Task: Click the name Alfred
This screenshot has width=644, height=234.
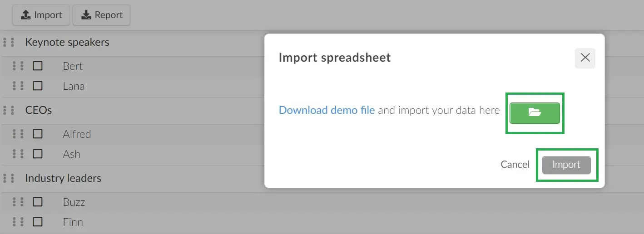Action: [77, 134]
